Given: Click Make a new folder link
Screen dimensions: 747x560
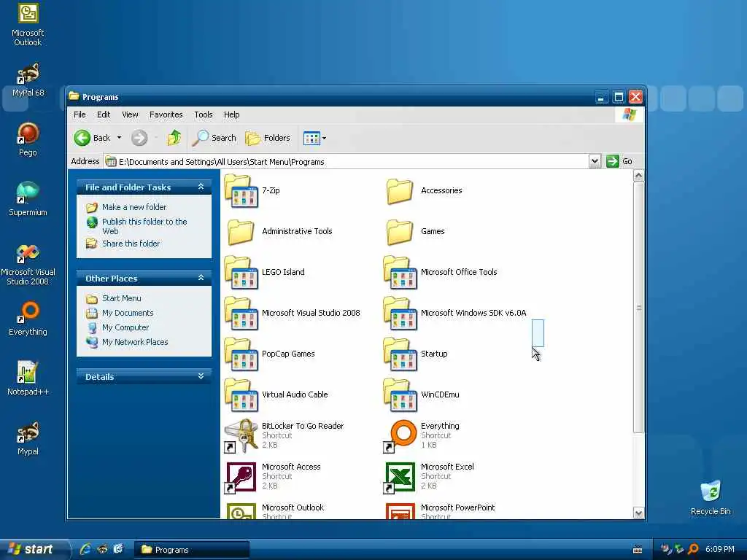Looking at the screenshot, I should (134, 207).
